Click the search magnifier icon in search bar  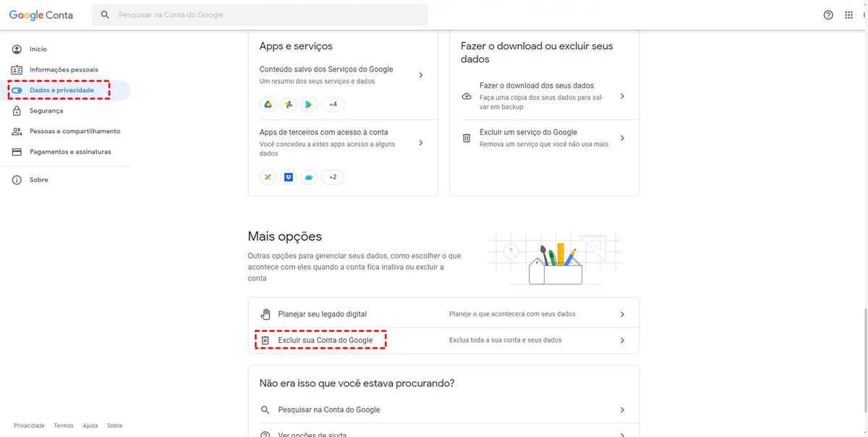pos(105,14)
